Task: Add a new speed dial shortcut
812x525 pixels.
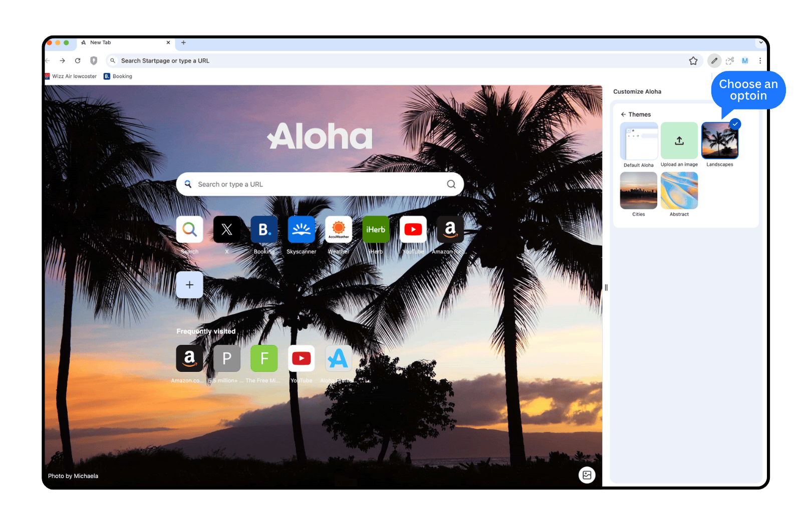Action: click(x=189, y=285)
